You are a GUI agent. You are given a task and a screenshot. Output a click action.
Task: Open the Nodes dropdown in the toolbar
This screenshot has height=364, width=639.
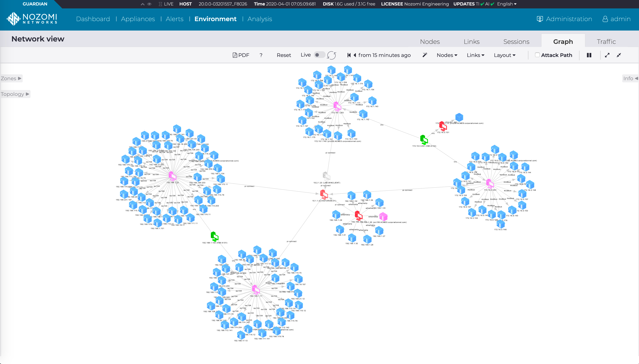(447, 55)
